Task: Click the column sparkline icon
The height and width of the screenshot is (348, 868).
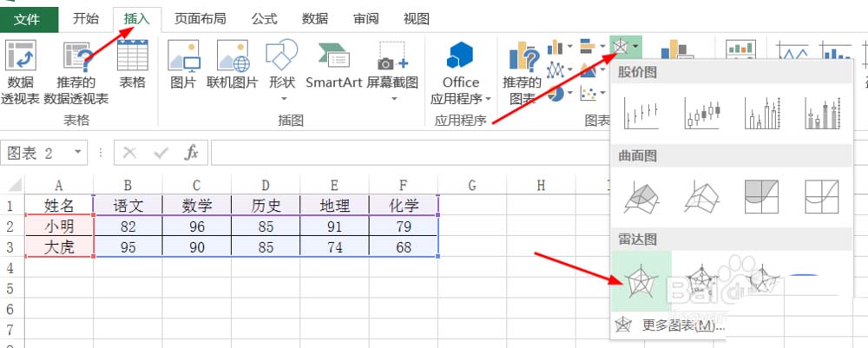Action: [836, 51]
